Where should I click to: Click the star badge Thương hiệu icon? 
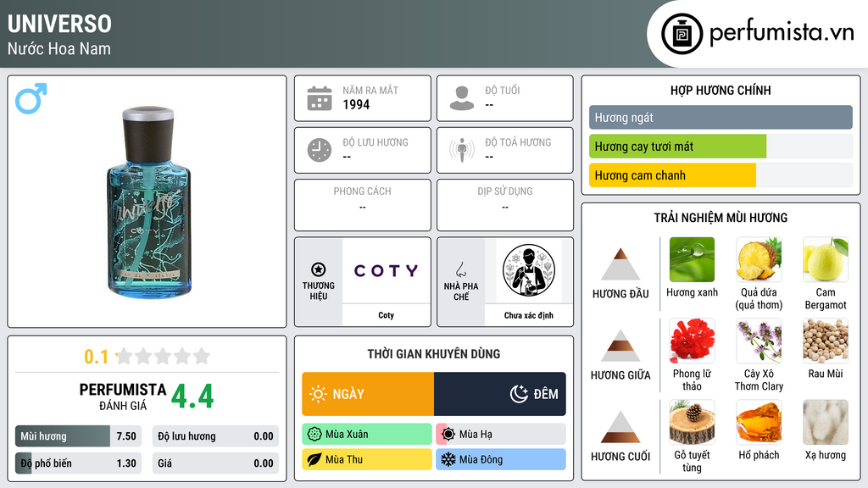319,269
